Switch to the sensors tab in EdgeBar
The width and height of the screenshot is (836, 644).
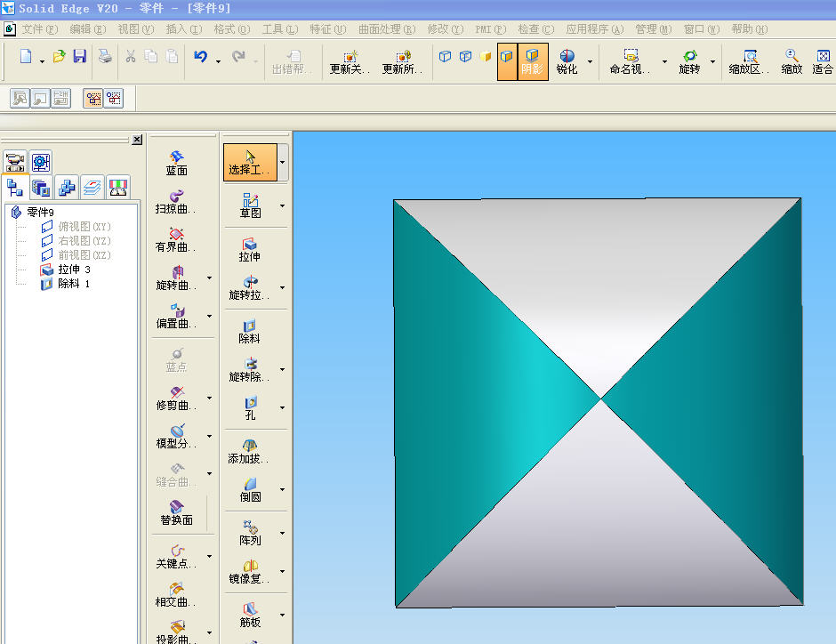click(117, 187)
